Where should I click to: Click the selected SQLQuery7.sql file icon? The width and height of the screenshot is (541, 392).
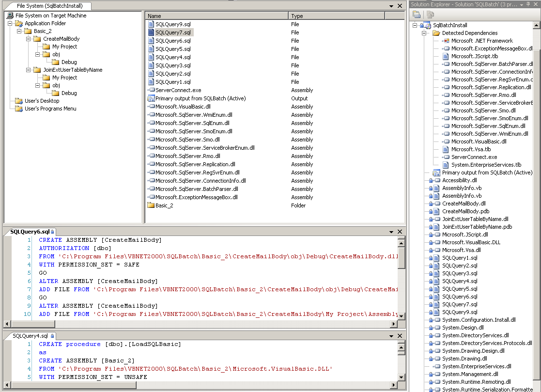pyautogui.click(x=151, y=32)
